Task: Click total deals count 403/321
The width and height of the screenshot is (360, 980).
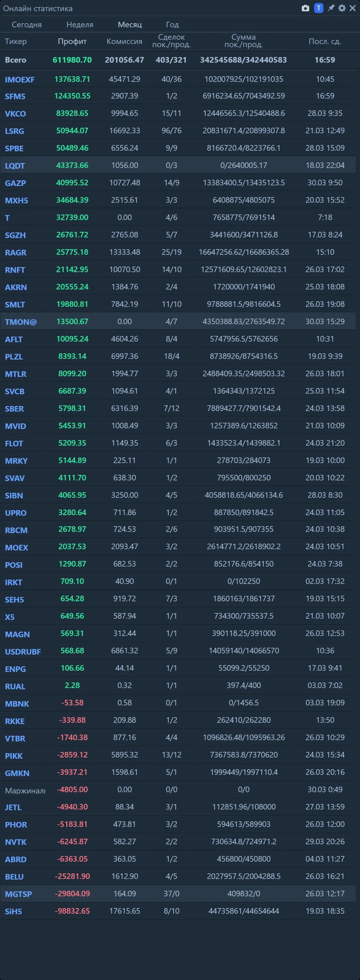Action: pos(171,60)
